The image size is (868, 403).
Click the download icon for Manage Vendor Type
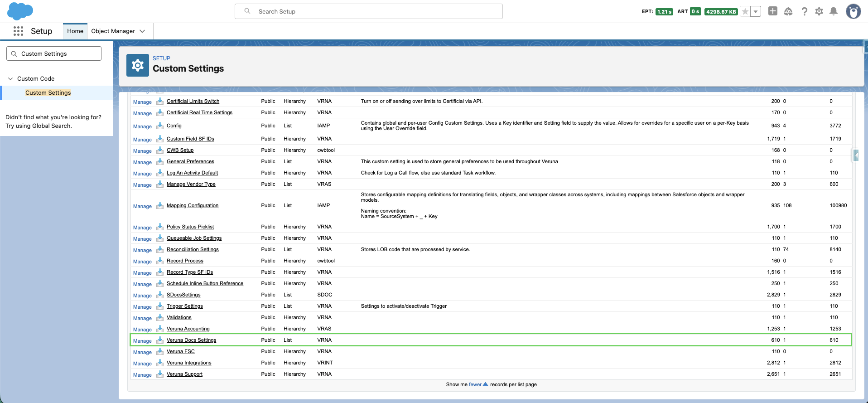(160, 184)
